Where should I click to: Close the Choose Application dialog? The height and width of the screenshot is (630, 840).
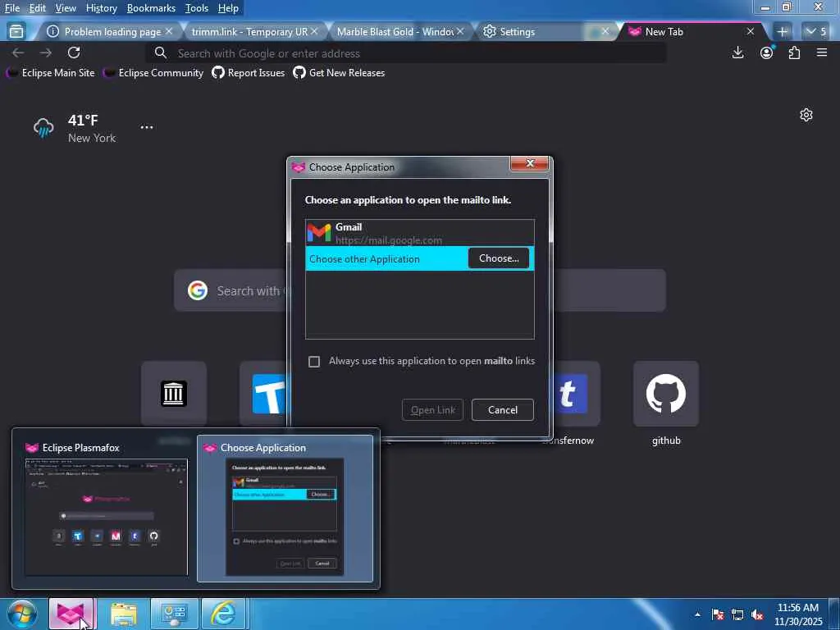[530, 164]
